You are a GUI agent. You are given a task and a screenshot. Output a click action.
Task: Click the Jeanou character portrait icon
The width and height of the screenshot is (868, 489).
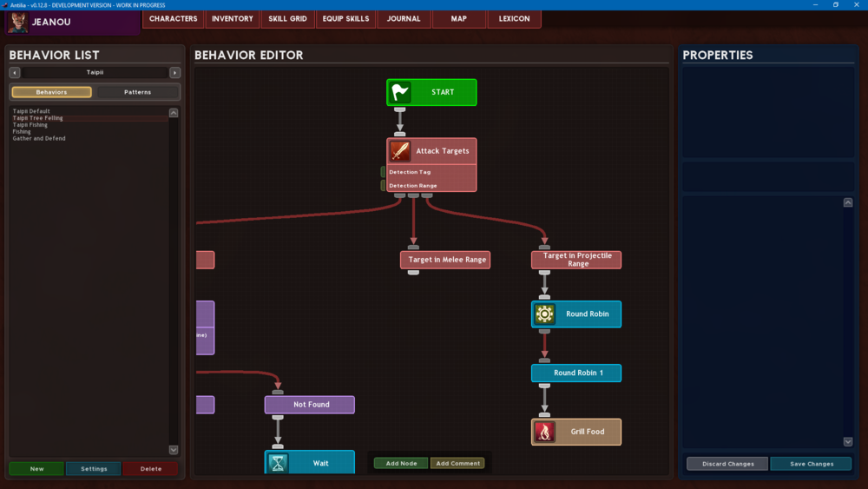[x=17, y=23]
